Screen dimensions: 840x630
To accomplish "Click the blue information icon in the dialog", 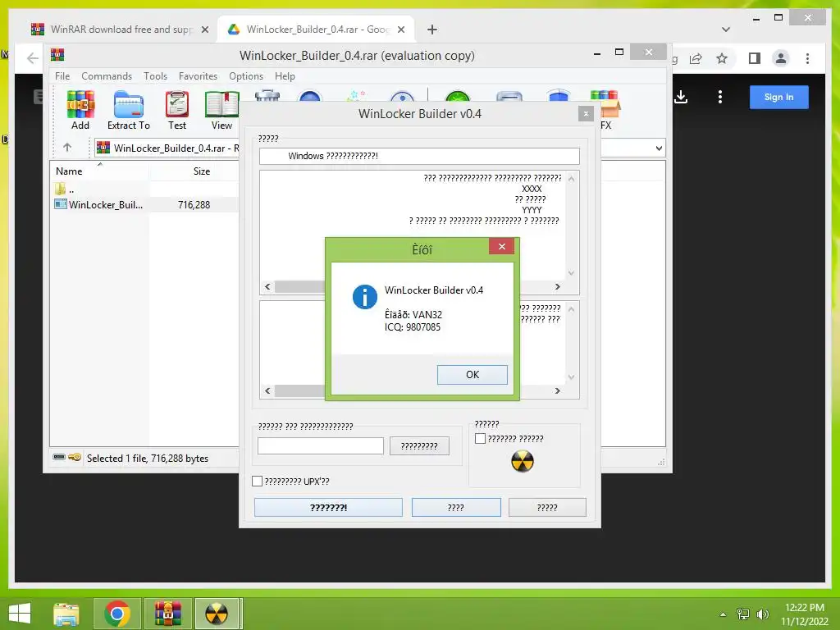I will pyautogui.click(x=365, y=297).
